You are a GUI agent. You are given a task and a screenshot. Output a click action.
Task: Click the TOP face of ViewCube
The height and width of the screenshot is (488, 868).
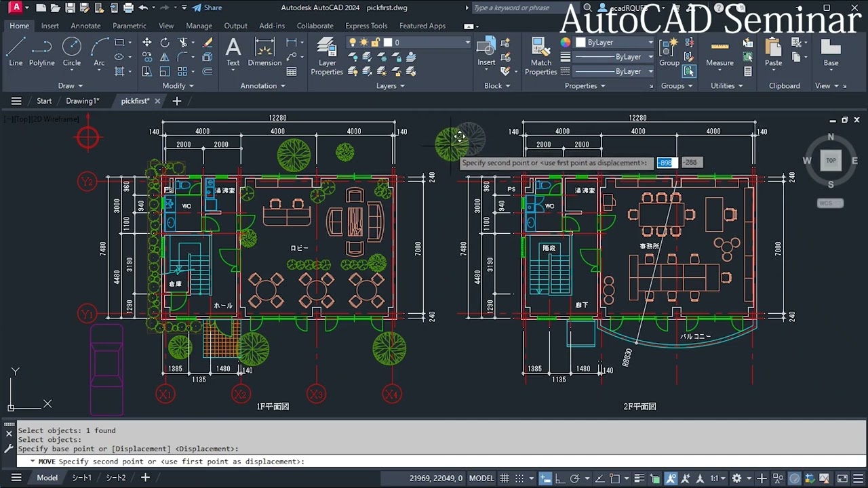(x=831, y=161)
